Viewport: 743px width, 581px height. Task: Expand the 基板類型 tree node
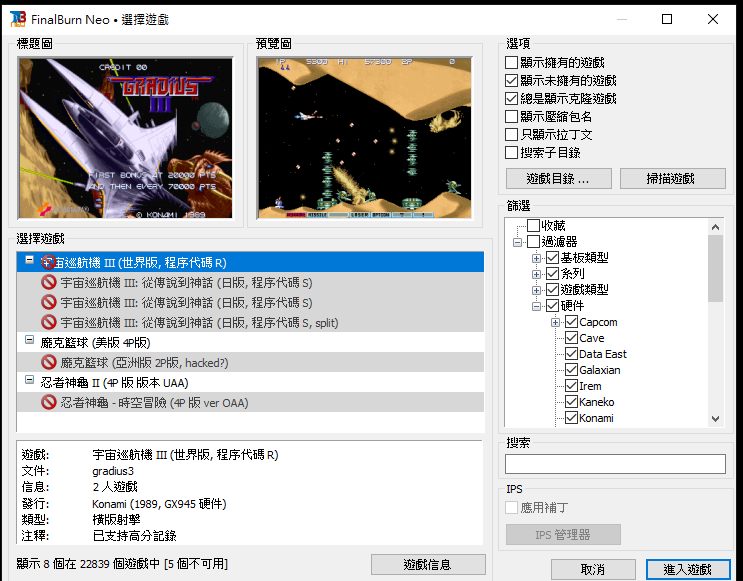pyautogui.click(x=536, y=258)
